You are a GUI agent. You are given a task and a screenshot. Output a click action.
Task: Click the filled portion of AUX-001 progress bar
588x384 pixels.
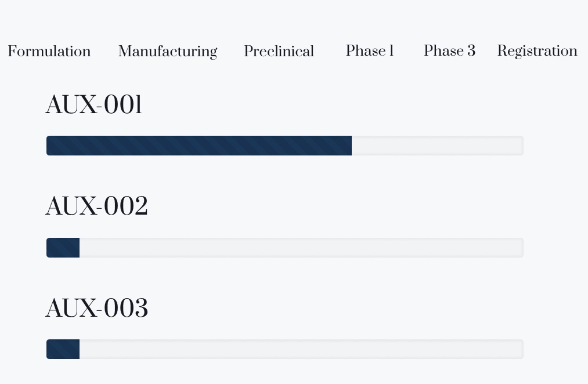click(x=199, y=146)
